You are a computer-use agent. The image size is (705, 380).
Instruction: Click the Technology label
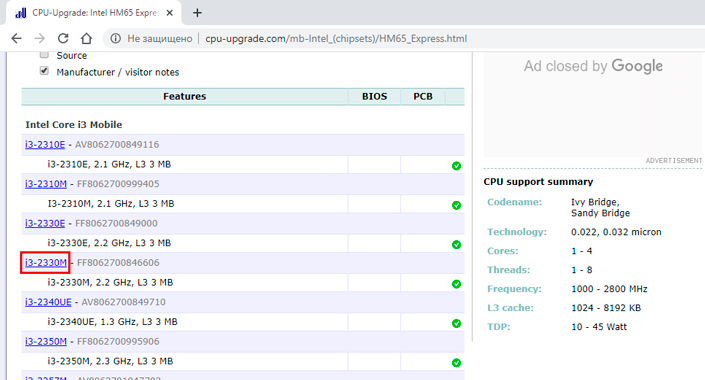coord(517,232)
